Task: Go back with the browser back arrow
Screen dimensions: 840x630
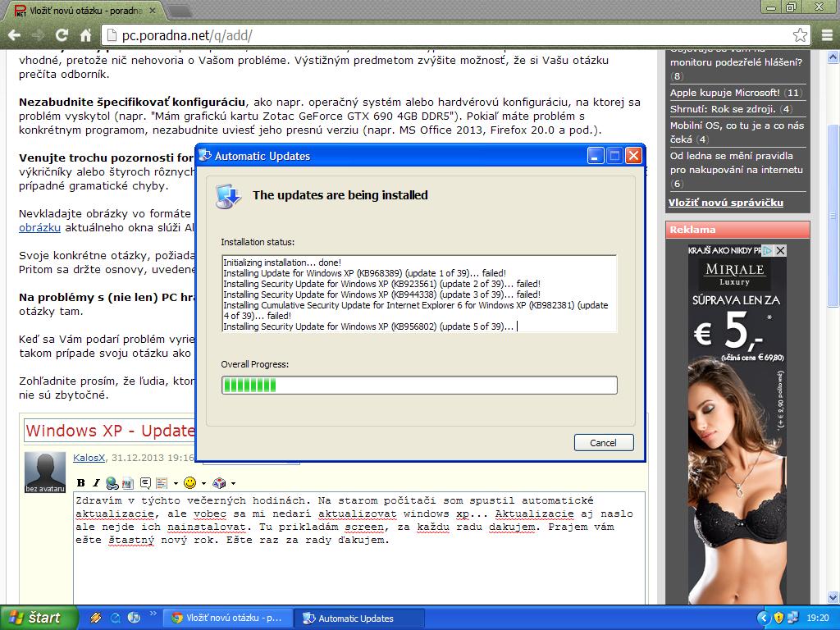Action: click(x=15, y=35)
